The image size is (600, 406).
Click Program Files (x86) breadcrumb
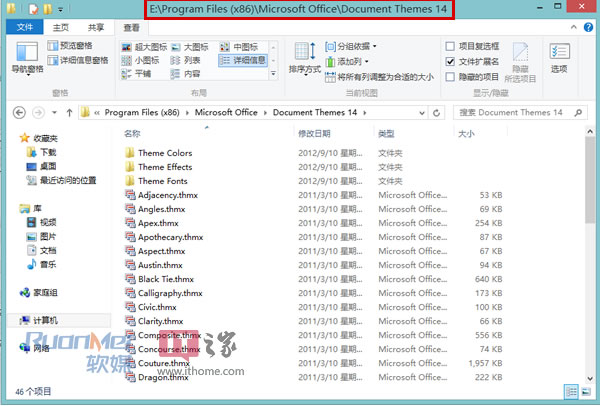click(142, 113)
